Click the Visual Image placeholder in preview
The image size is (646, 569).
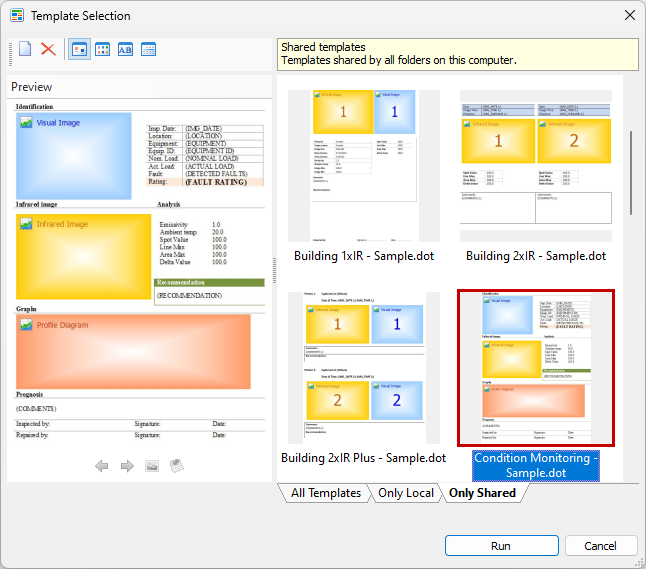coord(74,156)
